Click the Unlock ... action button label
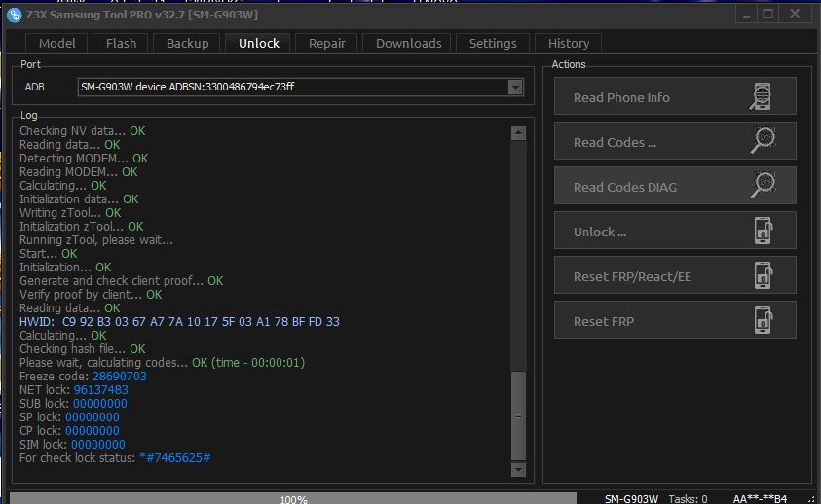The image size is (821, 504). 600,232
